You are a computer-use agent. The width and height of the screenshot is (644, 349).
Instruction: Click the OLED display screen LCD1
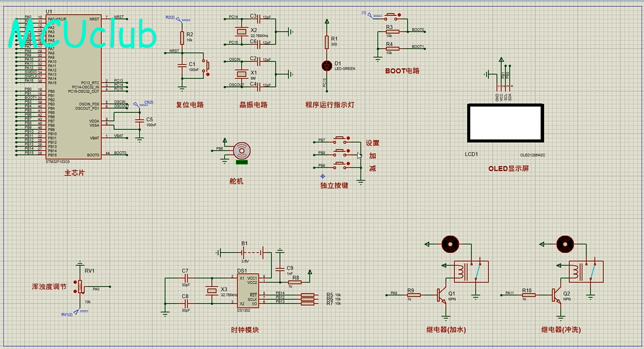[x=505, y=123]
